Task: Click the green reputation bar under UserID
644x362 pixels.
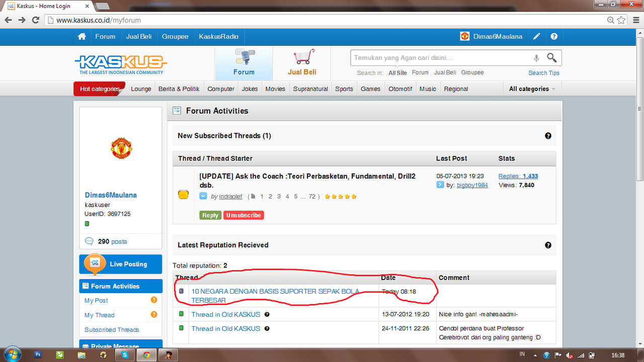Action: [87, 223]
